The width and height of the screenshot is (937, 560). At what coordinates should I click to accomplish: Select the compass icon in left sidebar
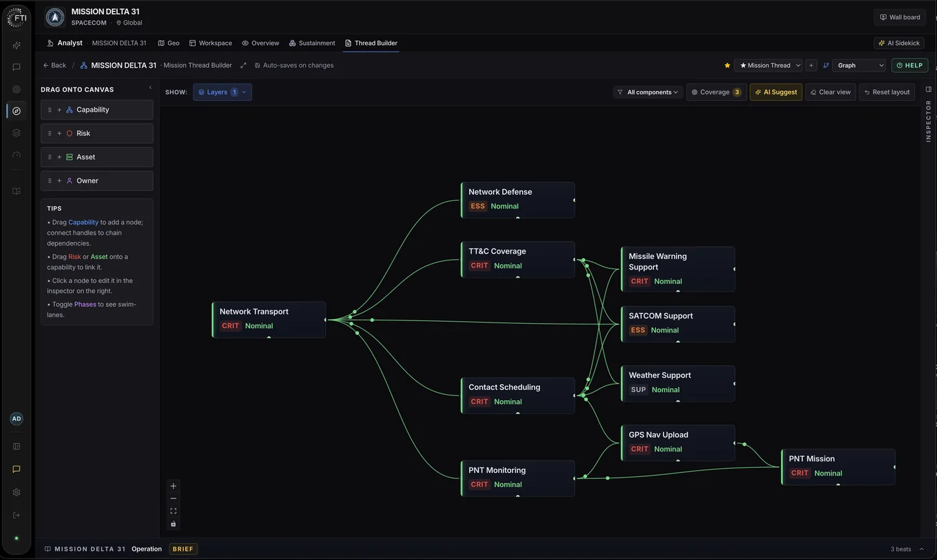point(17,111)
